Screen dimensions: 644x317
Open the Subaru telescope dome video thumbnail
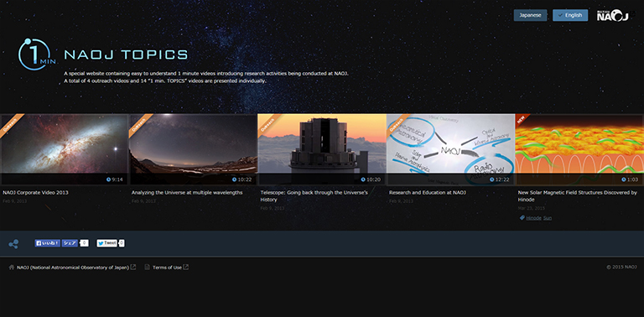point(322,149)
